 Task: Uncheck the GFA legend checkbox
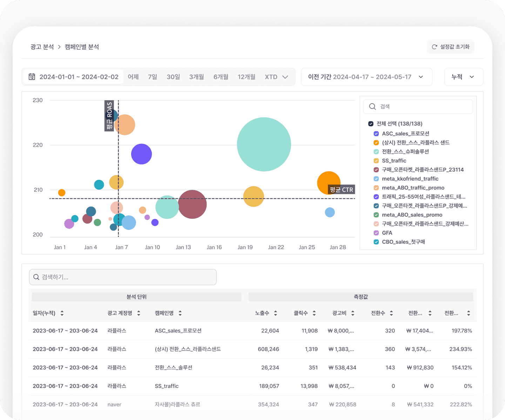point(376,233)
